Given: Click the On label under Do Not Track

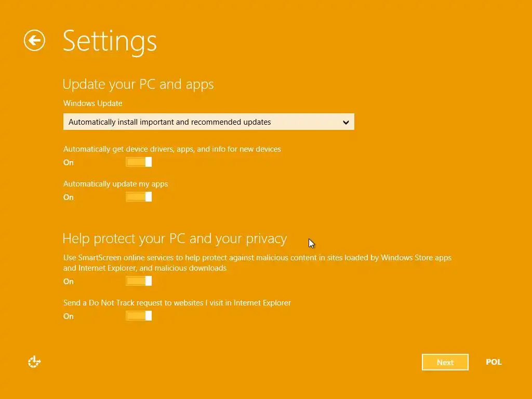Looking at the screenshot, I should tap(69, 316).
